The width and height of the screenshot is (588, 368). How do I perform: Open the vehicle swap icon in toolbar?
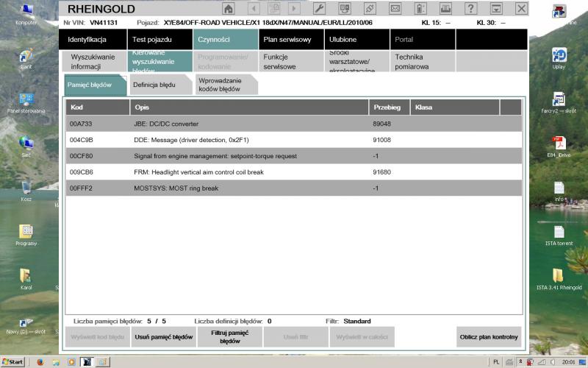point(345,9)
